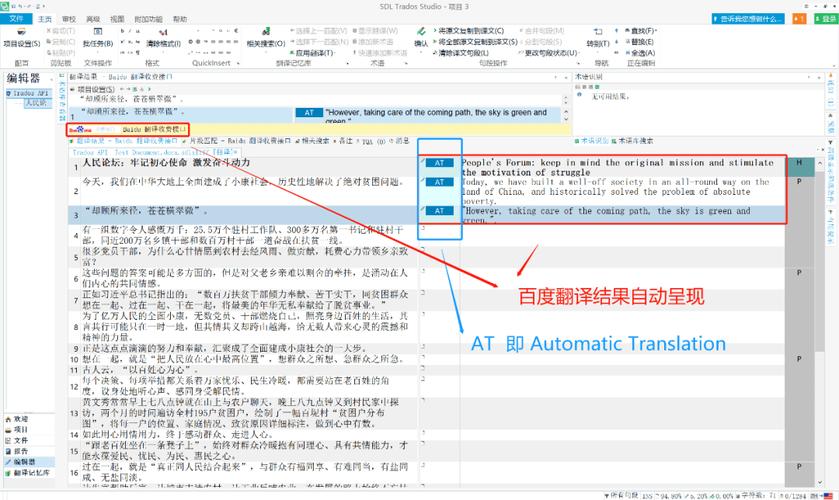Open 项目设置(S) project settings
Viewport: 839px width, 500px height.
[x=21, y=39]
